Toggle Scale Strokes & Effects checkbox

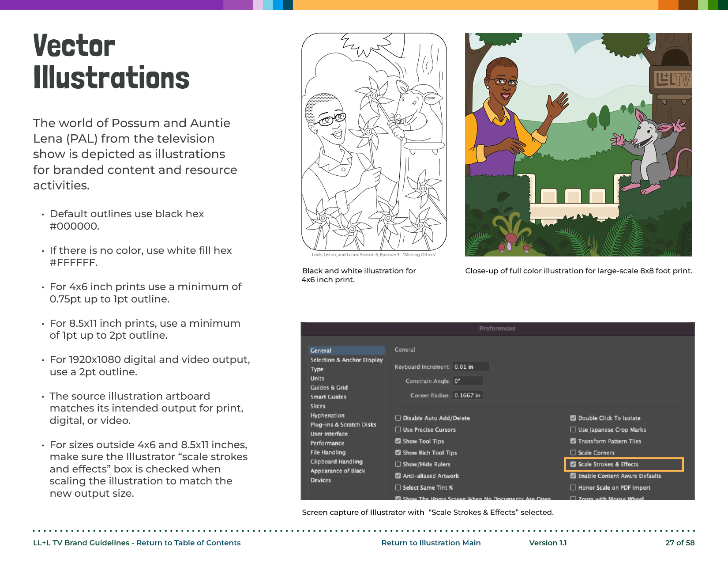(573, 464)
